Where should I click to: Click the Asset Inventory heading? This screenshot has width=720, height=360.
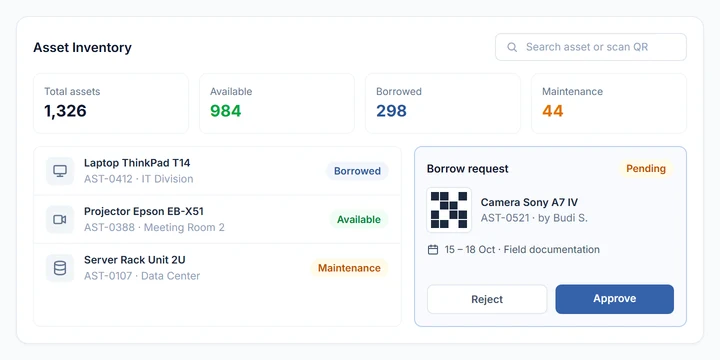[x=82, y=47]
